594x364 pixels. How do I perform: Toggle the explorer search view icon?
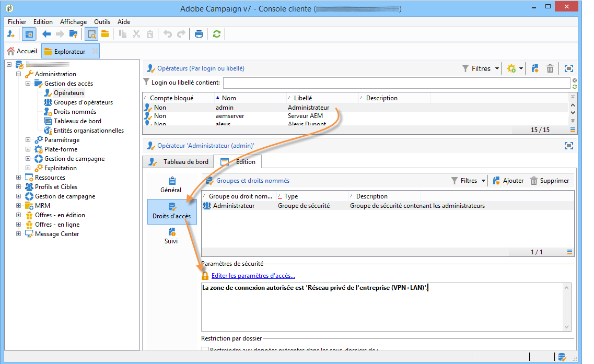click(x=91, y=34)
